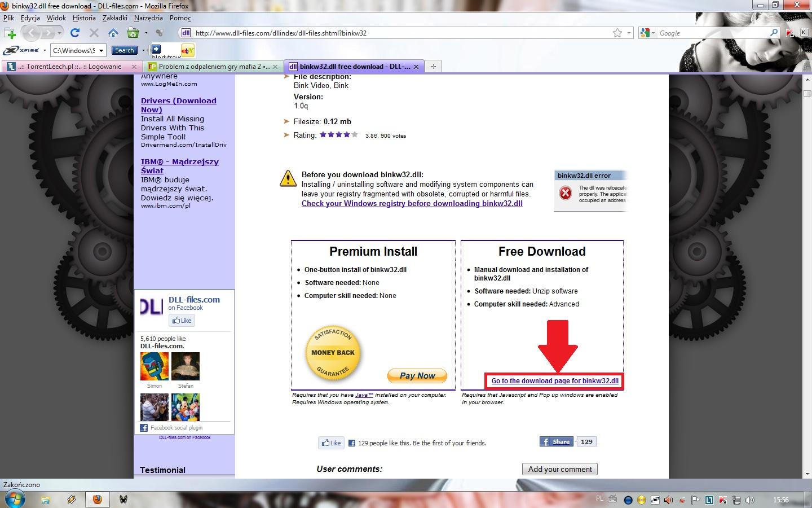Close the TorrentLeech.pl tab
This screenshot has height=508, width=812.
[134, 67]
